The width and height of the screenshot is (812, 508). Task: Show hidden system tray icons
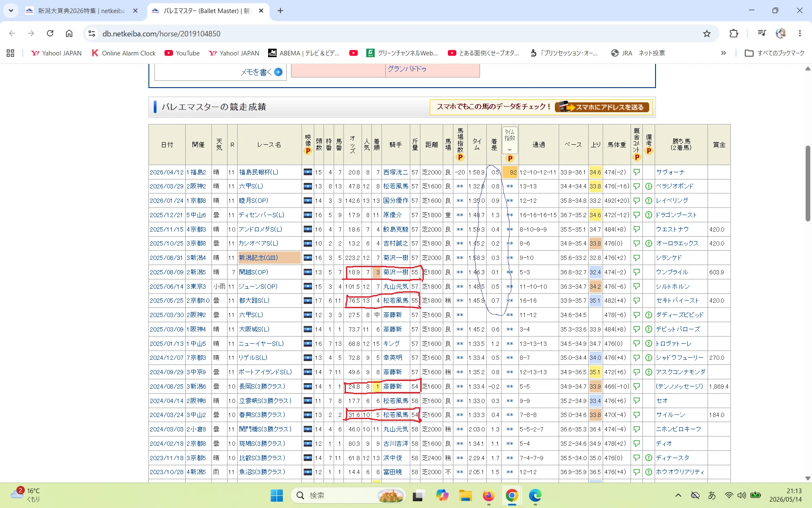point(678,495)
